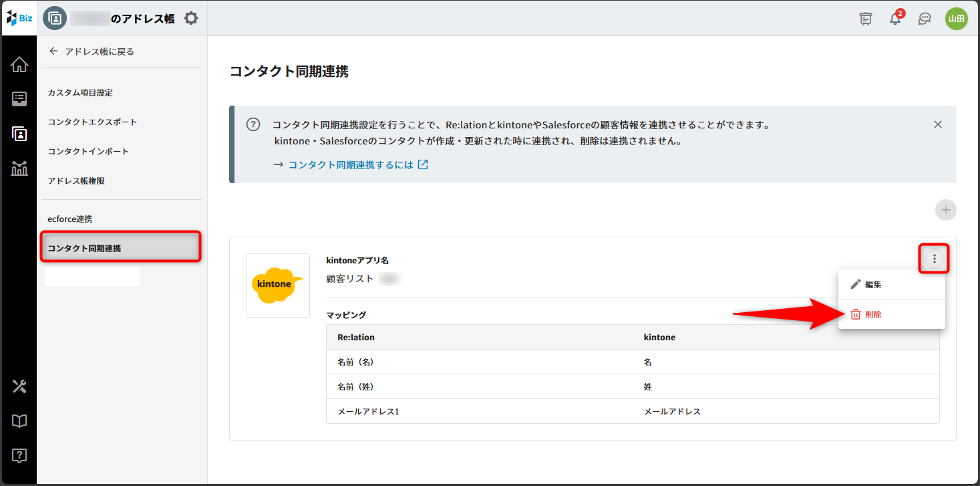Open the notifications bell
The image size is (980, 486).
[x=895, y=19]
